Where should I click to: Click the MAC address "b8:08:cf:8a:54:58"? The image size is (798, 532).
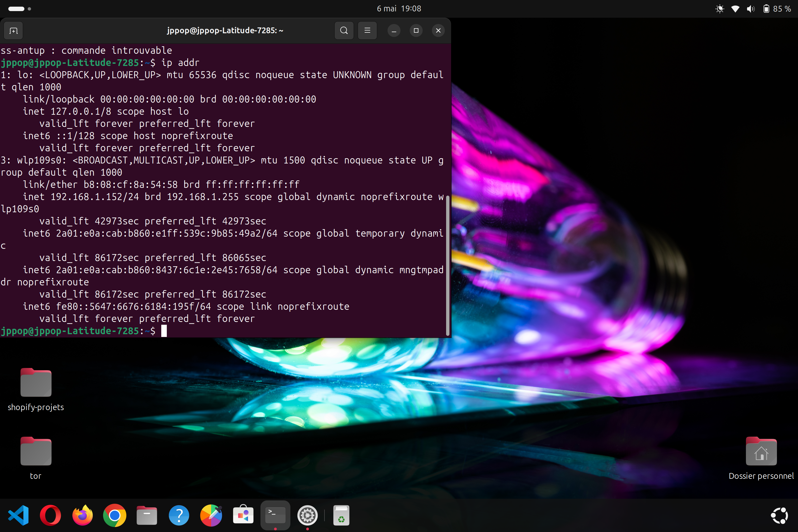[x=131, y=185]
